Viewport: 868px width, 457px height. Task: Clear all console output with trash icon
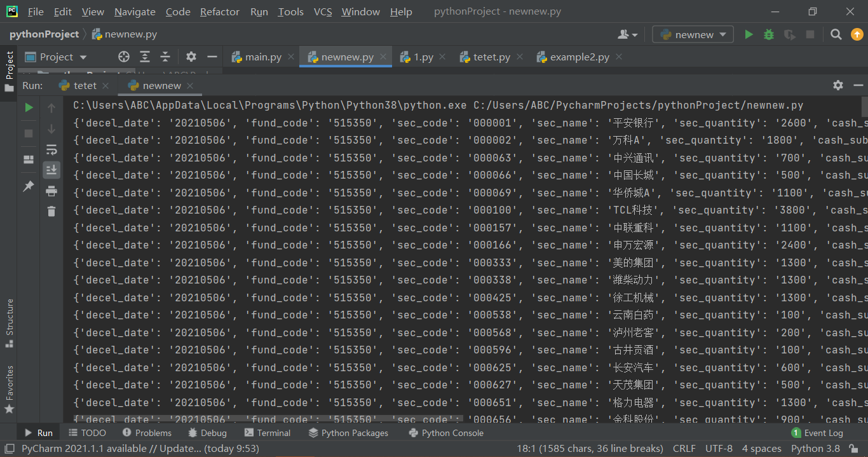point(51,211)
